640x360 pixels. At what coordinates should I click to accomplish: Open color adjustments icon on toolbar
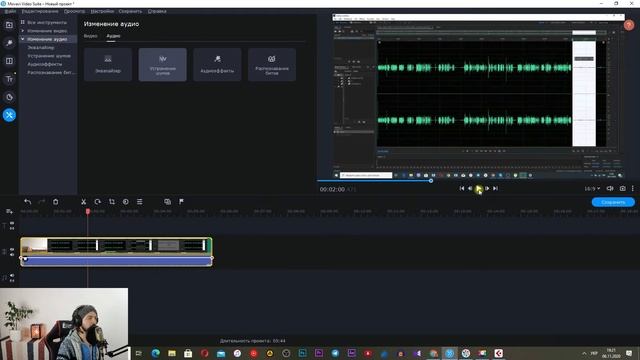pos(126,202)
